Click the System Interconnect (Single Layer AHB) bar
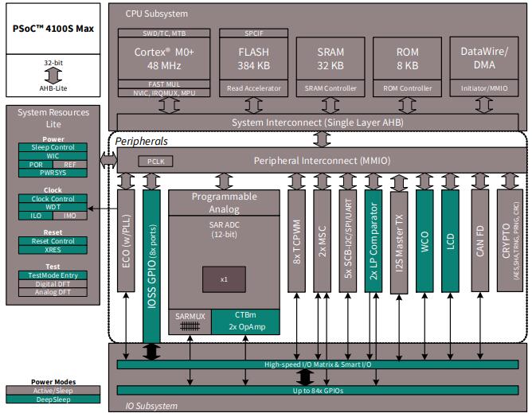This screenshot has width=532, height=417. tap(318, 123)
